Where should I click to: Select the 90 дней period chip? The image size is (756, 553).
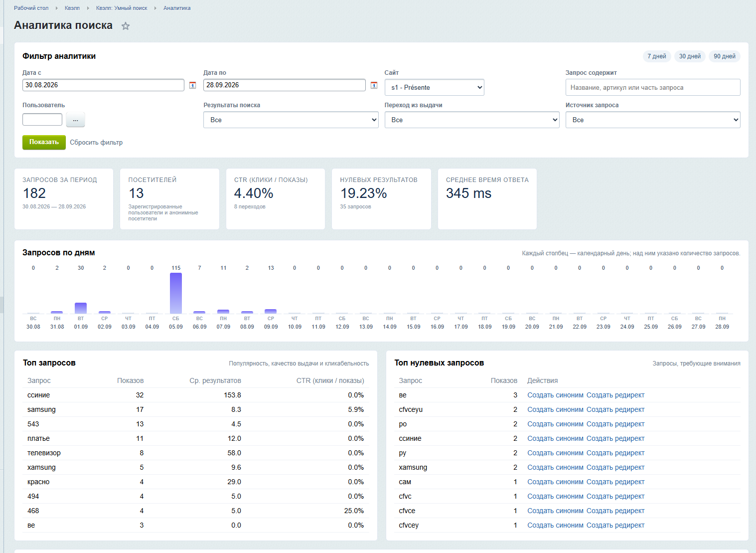[725, 56]
